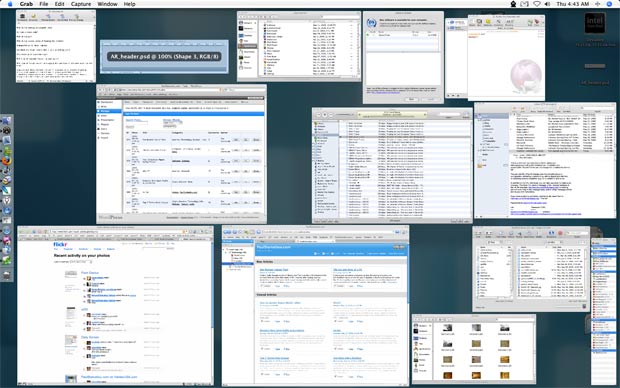Image resolution: width=620 pixels, height=388 pixels.
Task: Open the Capture menu
Action: (81, 4)
